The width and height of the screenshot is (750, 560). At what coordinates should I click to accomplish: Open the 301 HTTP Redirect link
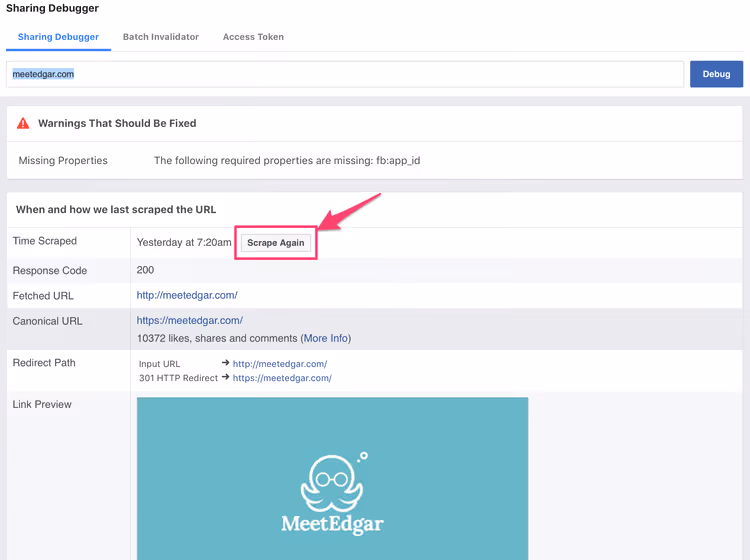click(x=282, y=378)
